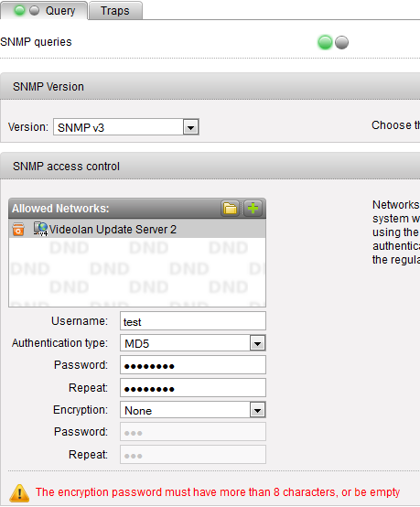The width and height of the screenshot is (420, 507).
Task: Click the encryption password error message
Action: click(218, 492)
